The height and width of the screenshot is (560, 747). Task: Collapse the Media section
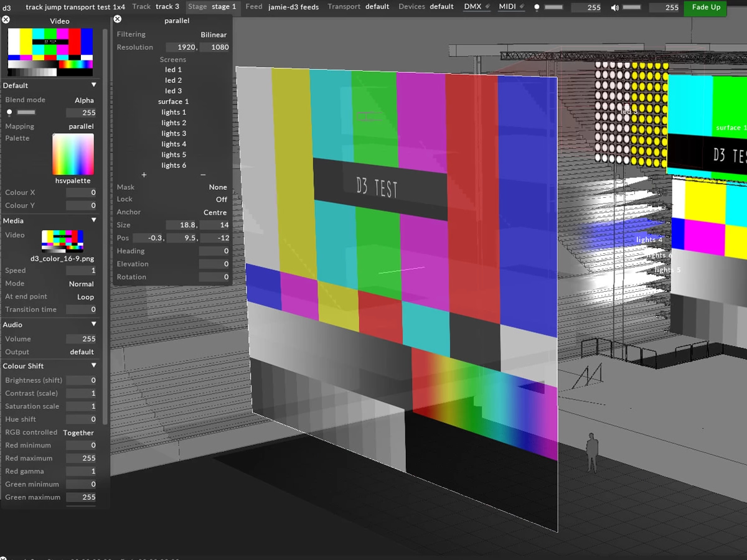(94, 220)
